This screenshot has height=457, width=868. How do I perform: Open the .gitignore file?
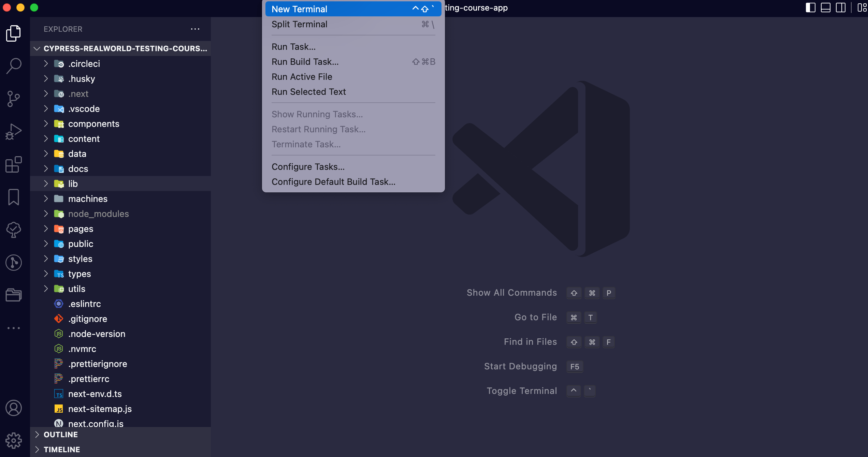tap(87, 319)
